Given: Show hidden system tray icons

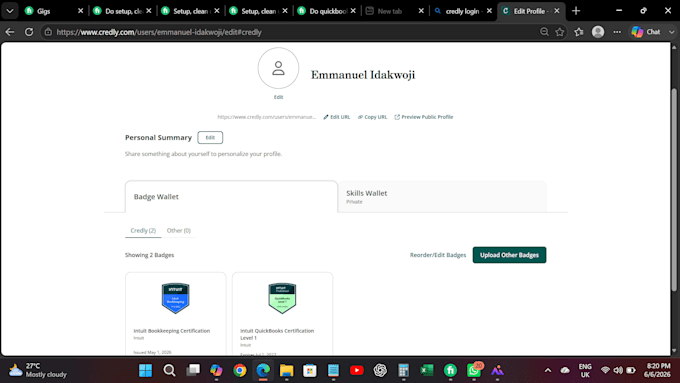Looking at the screenshot, I should click(x=548, y=370).
